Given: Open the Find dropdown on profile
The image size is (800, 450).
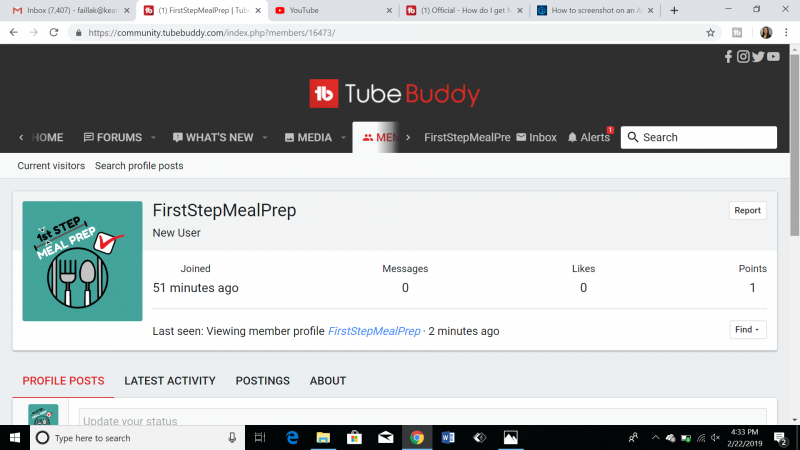Looking at the screenshot, I should (x=747, y=330).
